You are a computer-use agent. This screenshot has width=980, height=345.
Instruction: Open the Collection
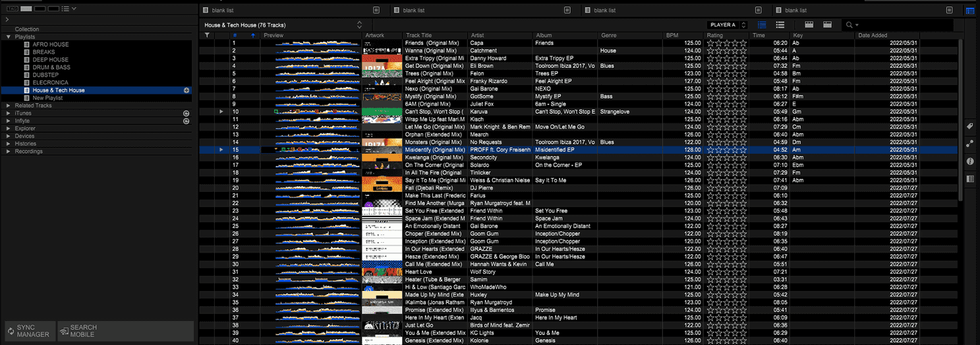click(x=27, y=29)
